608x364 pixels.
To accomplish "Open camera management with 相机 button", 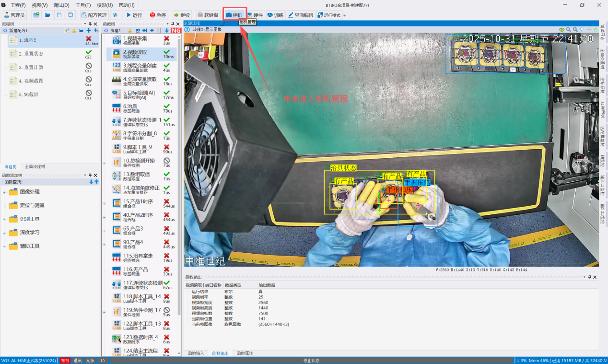I will point(234,15).
